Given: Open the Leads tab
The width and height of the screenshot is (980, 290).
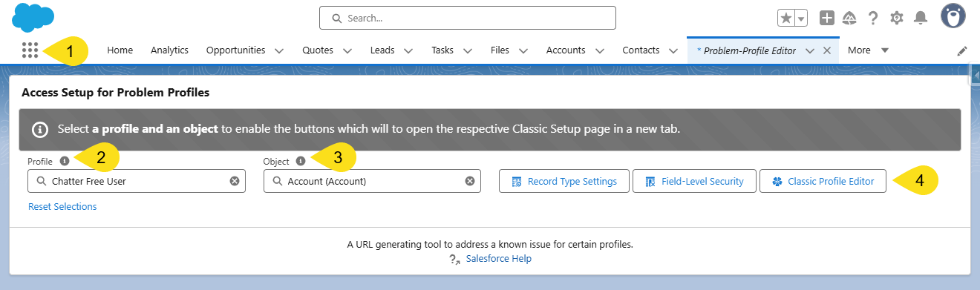Looking at the screenshot, I should (382, 50).
